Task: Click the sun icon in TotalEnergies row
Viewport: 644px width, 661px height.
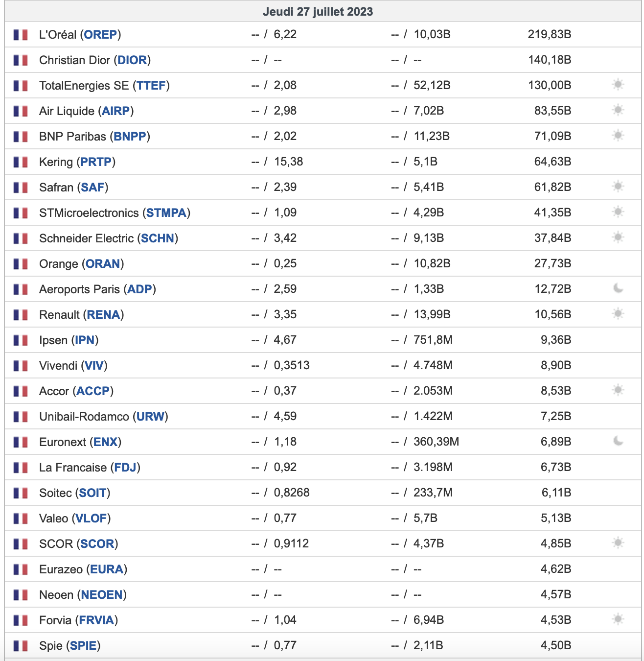Action: point(618,85)
